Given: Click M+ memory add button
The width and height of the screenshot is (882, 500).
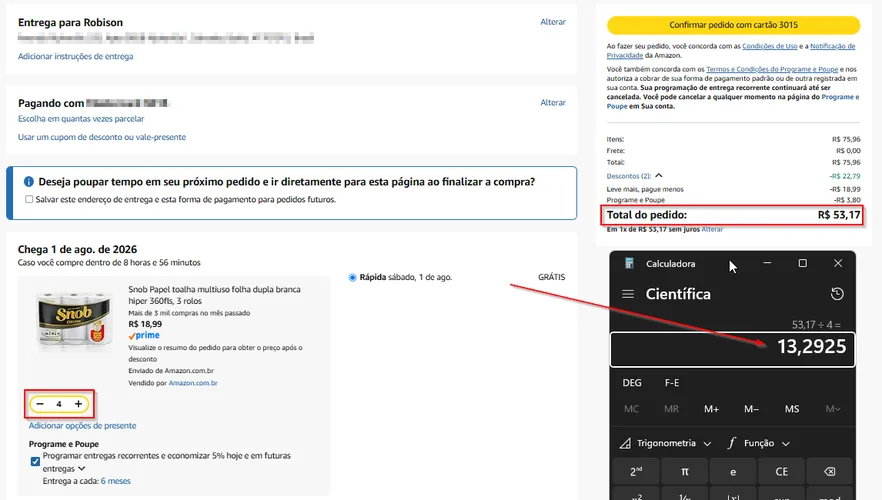Looking at the screenshot, I should (x=712, y=409).
